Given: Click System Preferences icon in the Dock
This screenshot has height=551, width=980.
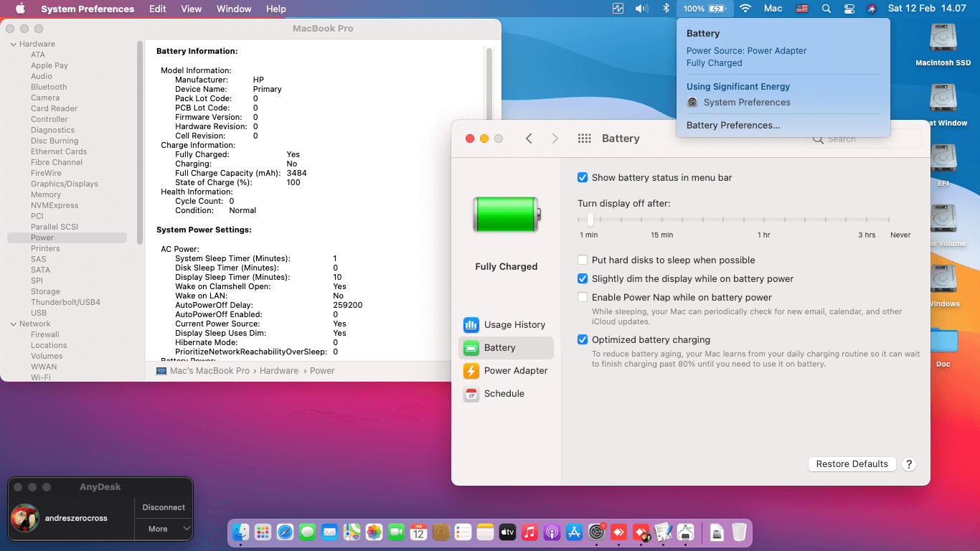Looking at the screenshot, I should (x=596, y=532).
